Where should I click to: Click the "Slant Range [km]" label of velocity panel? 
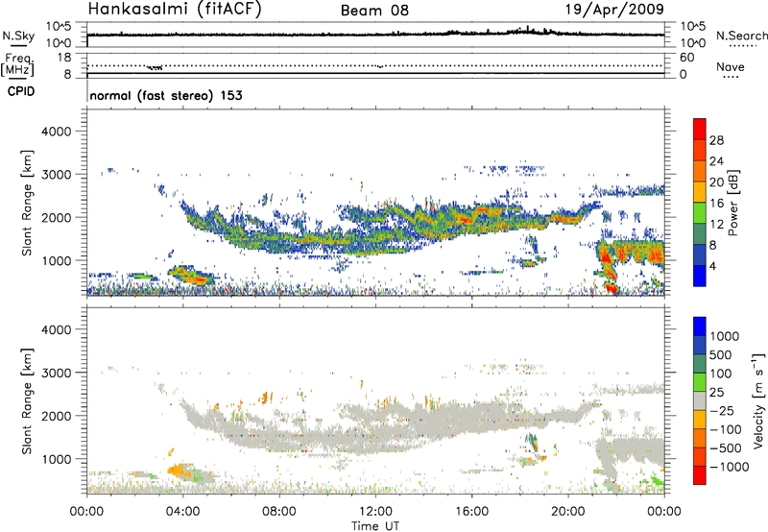[x=28, y=401]
